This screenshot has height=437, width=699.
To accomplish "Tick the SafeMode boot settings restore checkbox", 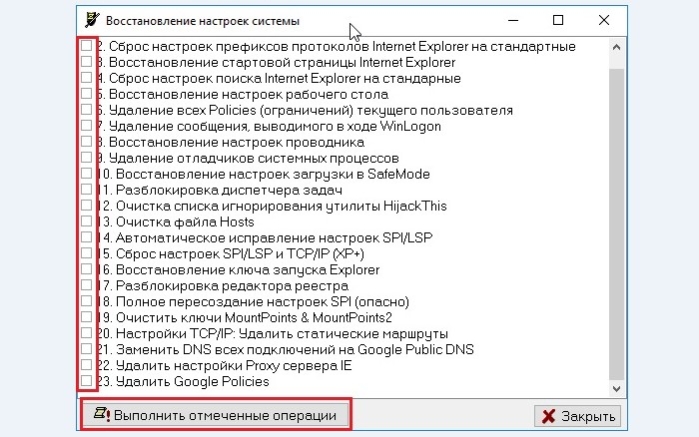I will (x=86, y=173).
